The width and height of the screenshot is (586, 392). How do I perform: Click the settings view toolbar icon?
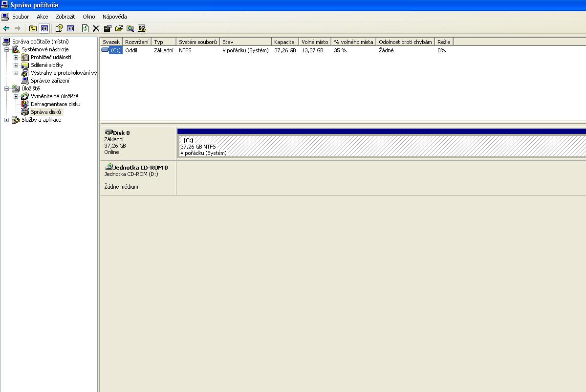[141, 28]
